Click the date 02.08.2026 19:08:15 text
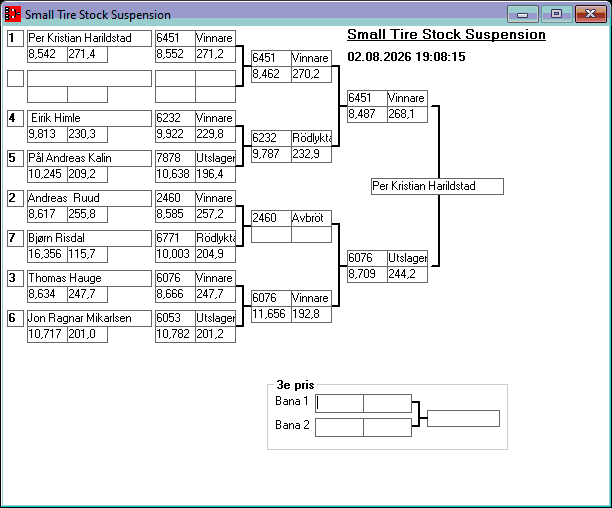The width and height of the screenshot is (612, 508). (x=406, y=57)
